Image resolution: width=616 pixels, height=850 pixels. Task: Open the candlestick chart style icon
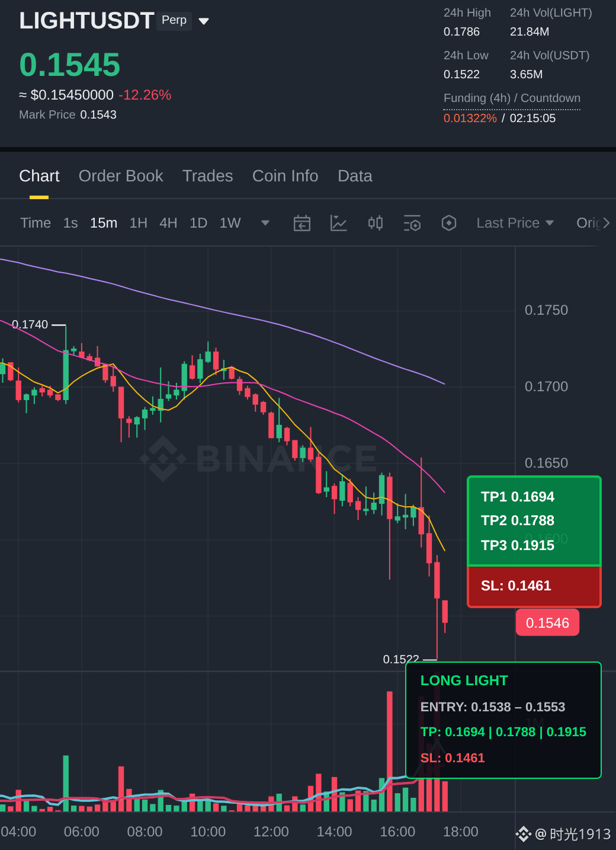pyautogui.click(x=376, y=223)
